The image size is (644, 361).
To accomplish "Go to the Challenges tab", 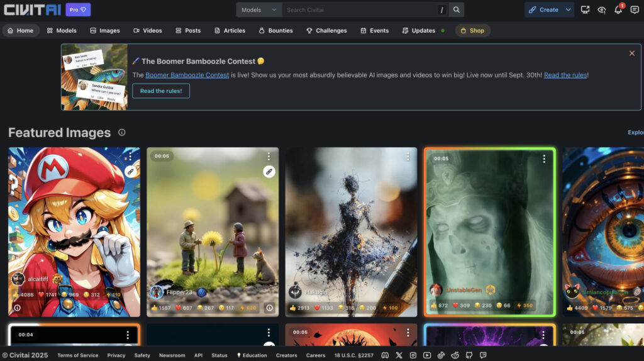I will (326, 30).
